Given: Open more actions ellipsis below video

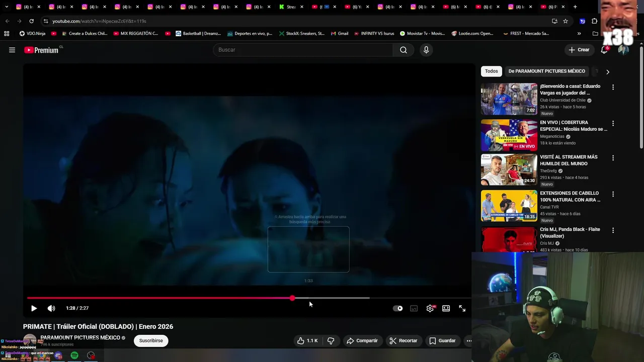Looking at the screenshot, I should tap(469, 340).
